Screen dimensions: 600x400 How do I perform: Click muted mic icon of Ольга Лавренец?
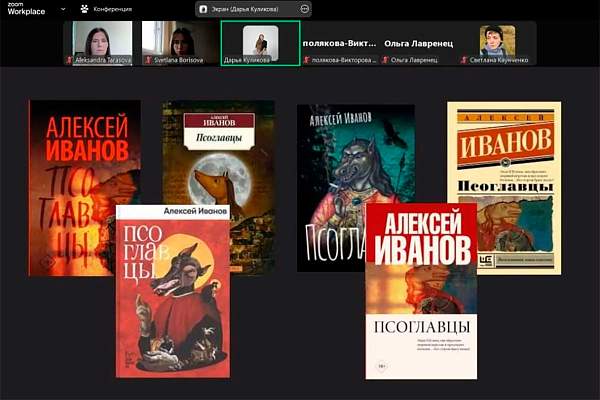coord(385,60)
